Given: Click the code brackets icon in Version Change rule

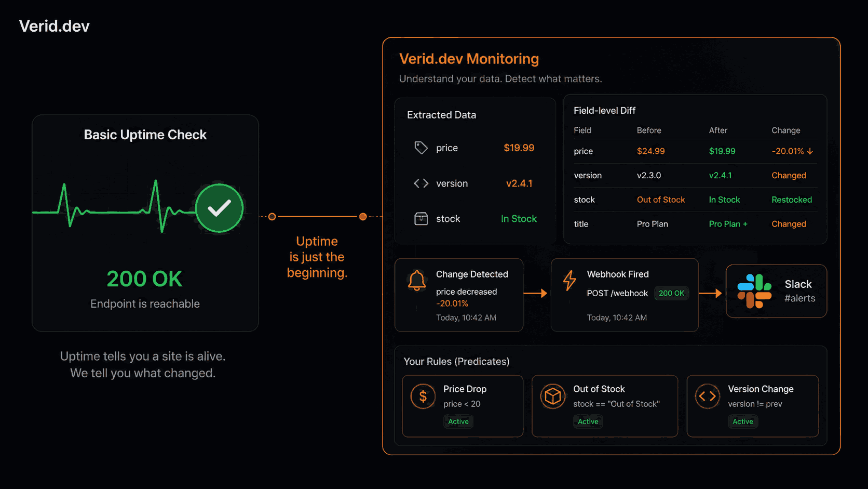Looking at the screenshot, I should coord(708,397).
